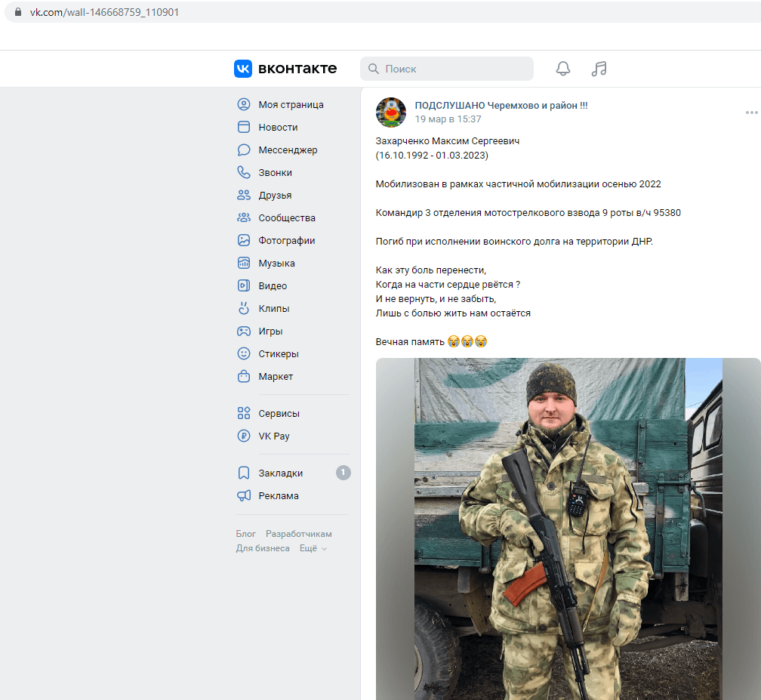Image resolution: width=761 pixels, height=700 pixels.
Task: Click the VK Pay ruble icon
Action: coord(244,436)
